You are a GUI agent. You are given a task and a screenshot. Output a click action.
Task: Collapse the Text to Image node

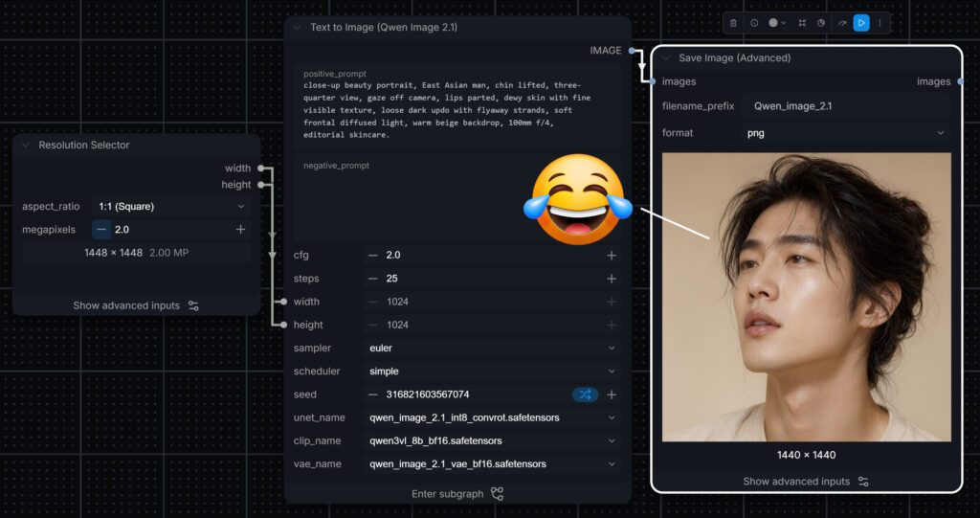297,28
